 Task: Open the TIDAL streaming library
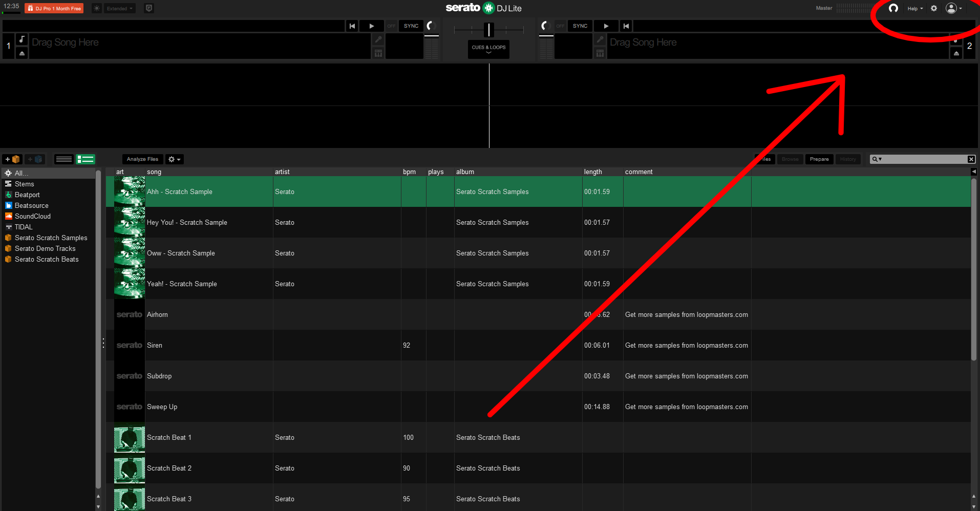pos(23,227)
